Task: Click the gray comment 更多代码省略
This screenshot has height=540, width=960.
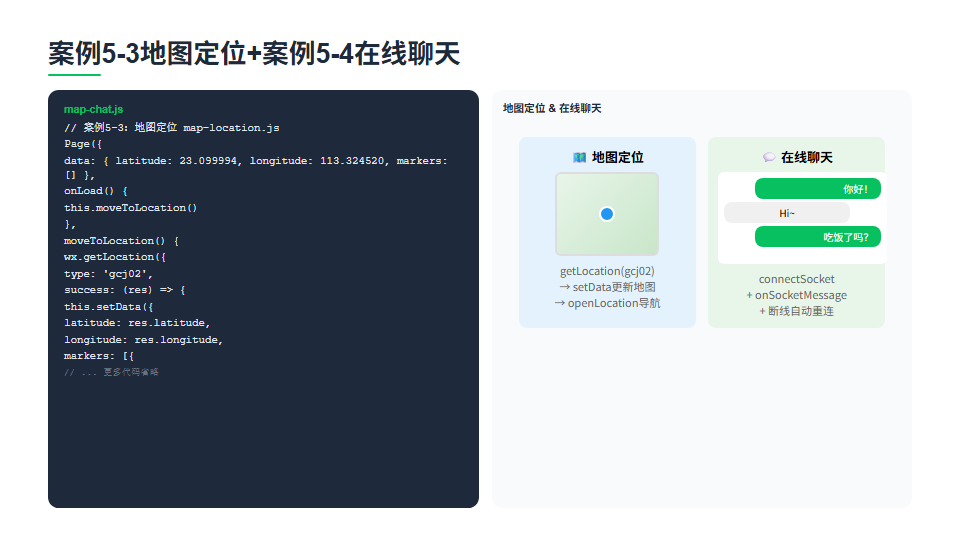Action: coord(111,372)
